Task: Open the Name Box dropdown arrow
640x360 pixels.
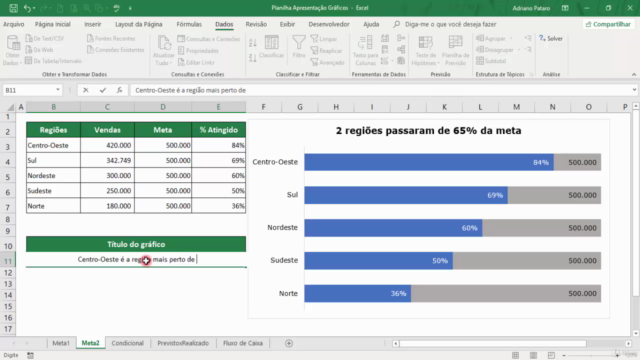Action: point(58,90)
